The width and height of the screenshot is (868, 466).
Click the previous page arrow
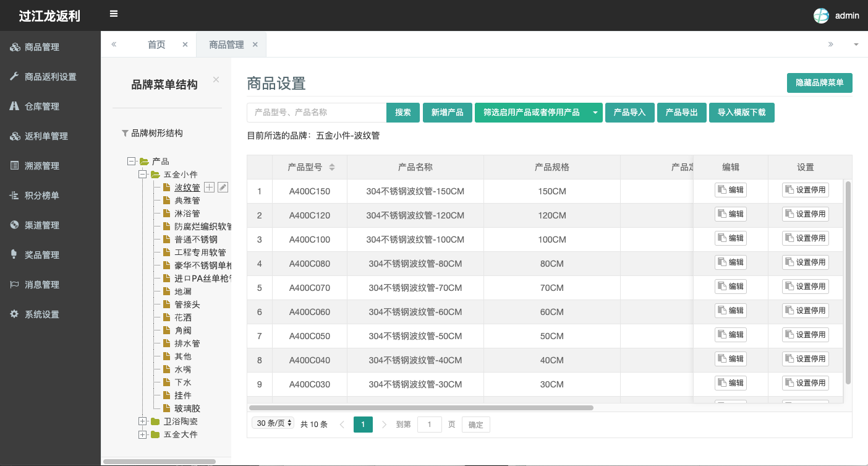point(342,424)
